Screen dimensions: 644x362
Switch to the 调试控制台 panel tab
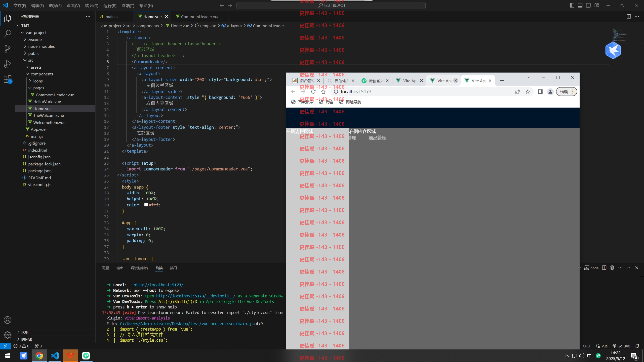pyautogui.click(x=139, y=268)
